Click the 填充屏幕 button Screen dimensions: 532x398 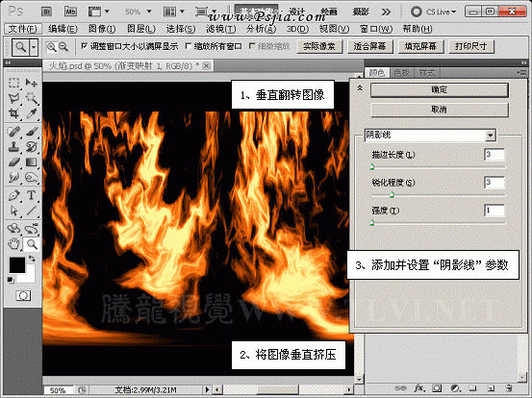pyautogui.click(x=420, y=46)
